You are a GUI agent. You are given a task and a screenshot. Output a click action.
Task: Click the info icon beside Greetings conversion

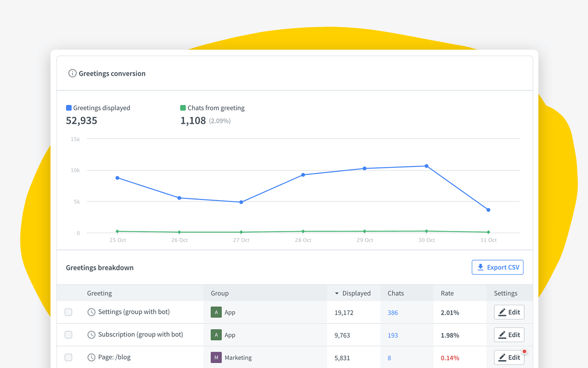[72, 73]
